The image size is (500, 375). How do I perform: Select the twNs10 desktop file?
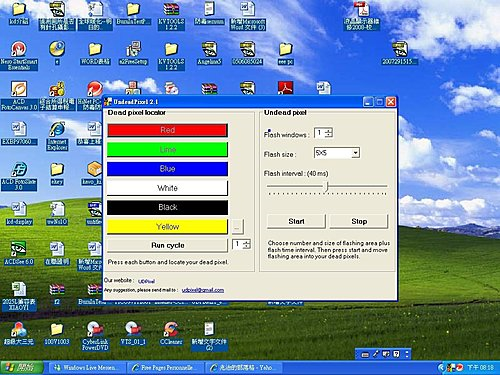tap(57, 213)
